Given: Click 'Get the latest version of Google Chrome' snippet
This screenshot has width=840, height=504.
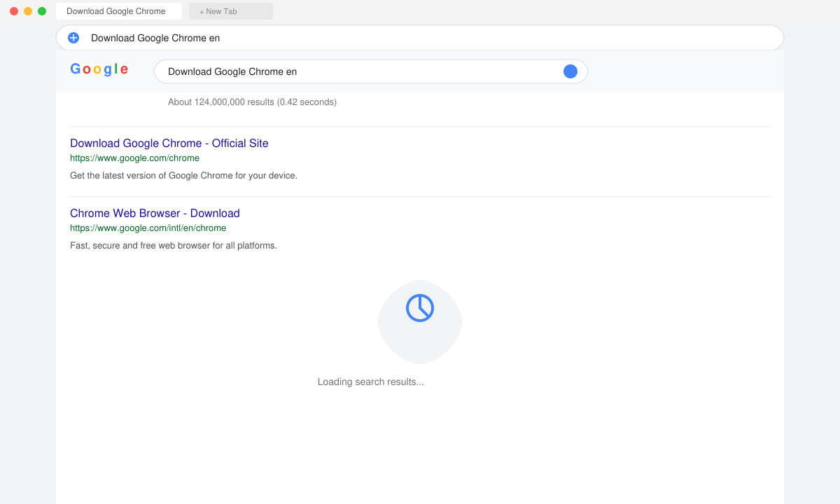Looking at the screenshot, I should point(183,176).
